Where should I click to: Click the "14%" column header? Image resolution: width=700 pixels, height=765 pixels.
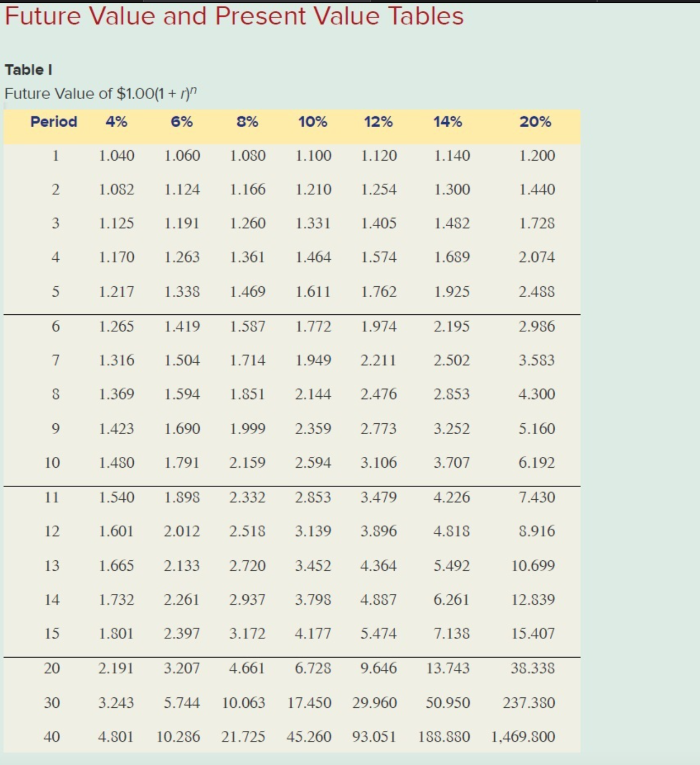[447, 122]
